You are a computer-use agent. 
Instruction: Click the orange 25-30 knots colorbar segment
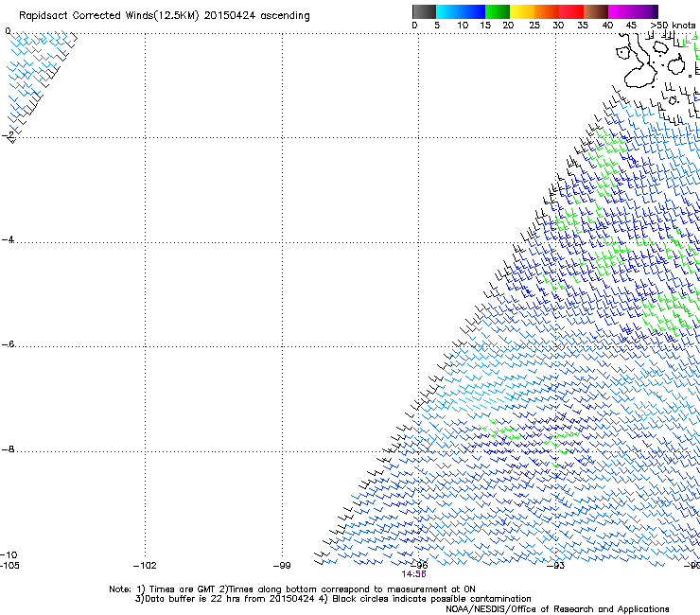[x=547, y=11]
